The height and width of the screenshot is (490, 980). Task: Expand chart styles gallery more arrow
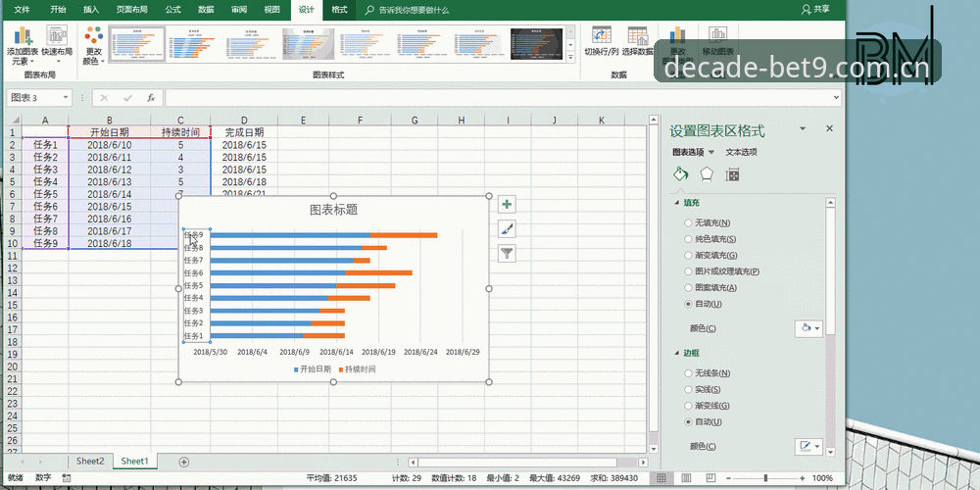(570, 58)
